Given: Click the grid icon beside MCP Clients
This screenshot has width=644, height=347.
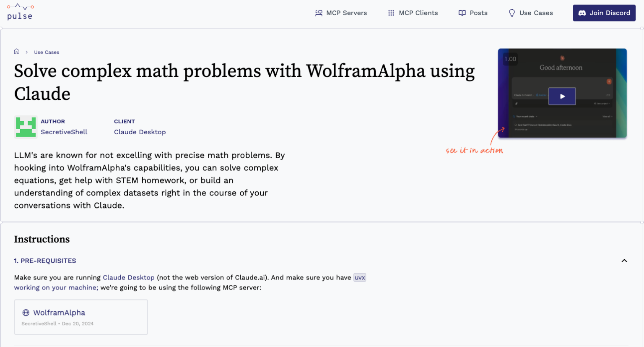Looking at the screenshot, I should 391,13.
